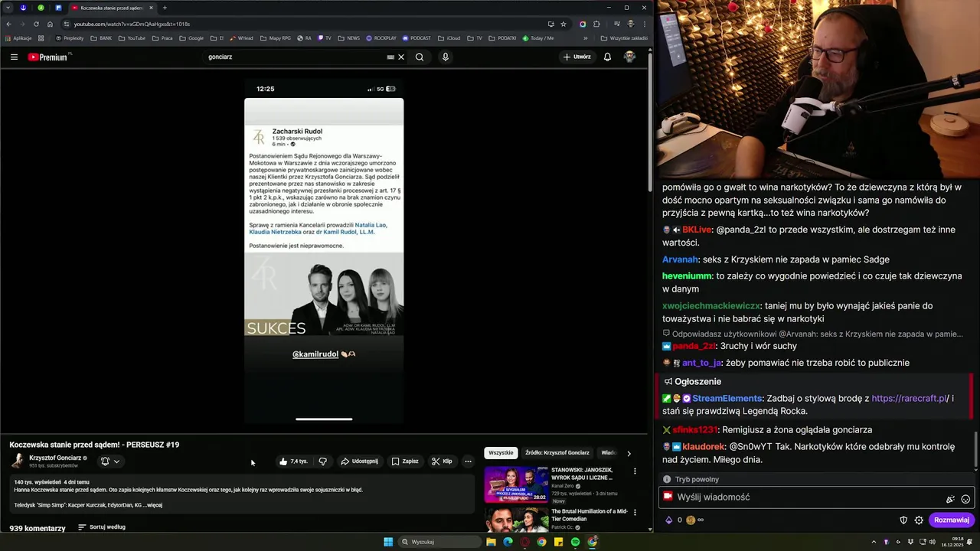Click the Krzysztof Gonciarz channel avatar
980x551 pixels.
pos(17,461)
